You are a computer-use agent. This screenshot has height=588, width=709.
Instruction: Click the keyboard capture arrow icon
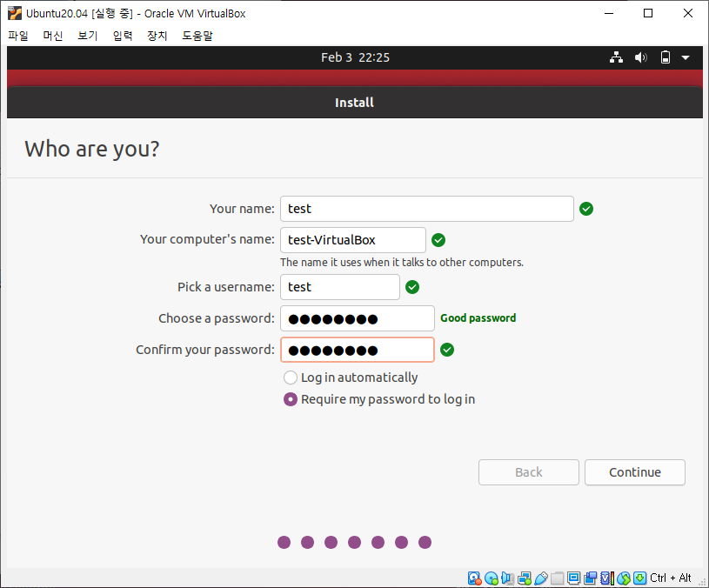(639, 578)
